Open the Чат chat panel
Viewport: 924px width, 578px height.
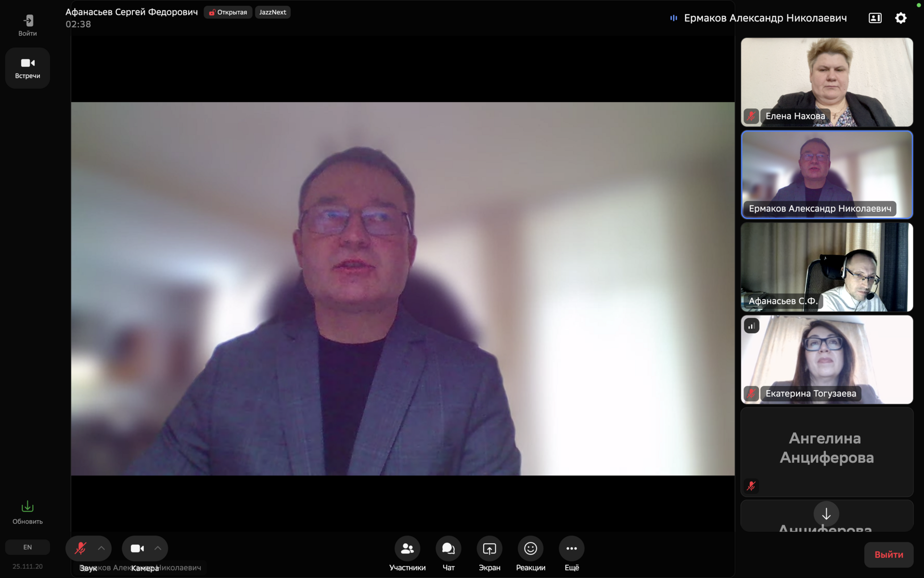pyautogui.click(x=448, y=549)
